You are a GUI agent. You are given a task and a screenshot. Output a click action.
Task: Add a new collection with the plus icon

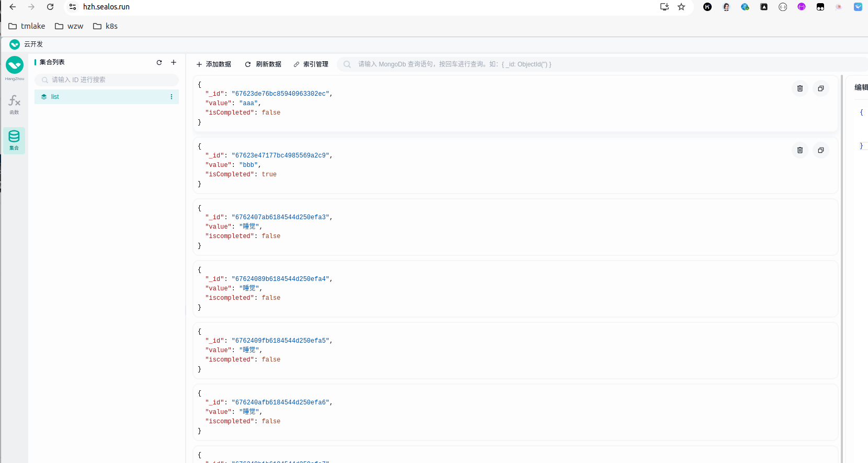(x=174, y=62)
